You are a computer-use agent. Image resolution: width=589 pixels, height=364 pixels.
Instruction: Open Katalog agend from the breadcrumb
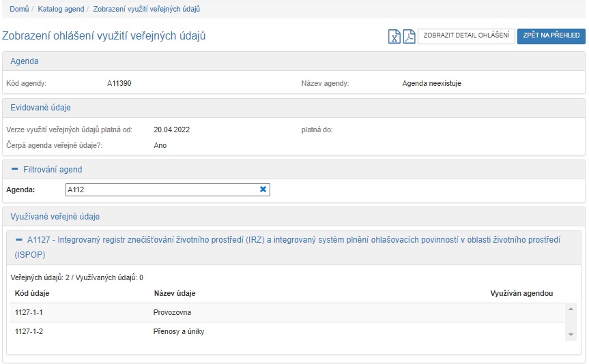point(61,10)
